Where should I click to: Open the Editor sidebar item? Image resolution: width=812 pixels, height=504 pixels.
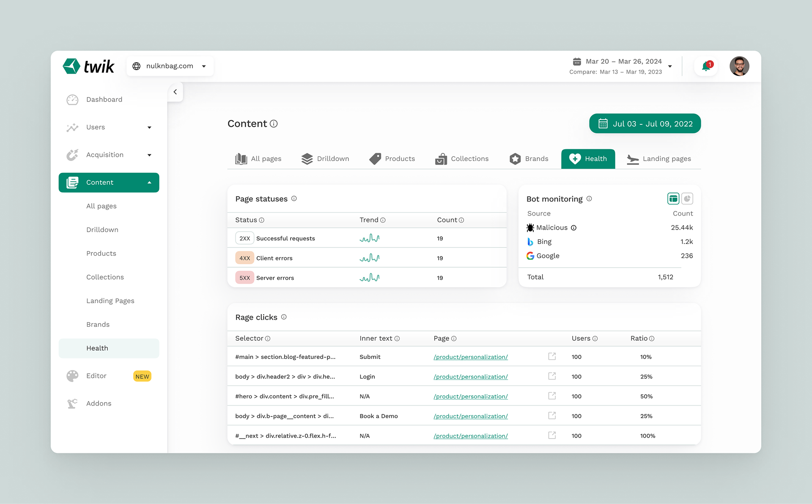[x=109, y=376]
